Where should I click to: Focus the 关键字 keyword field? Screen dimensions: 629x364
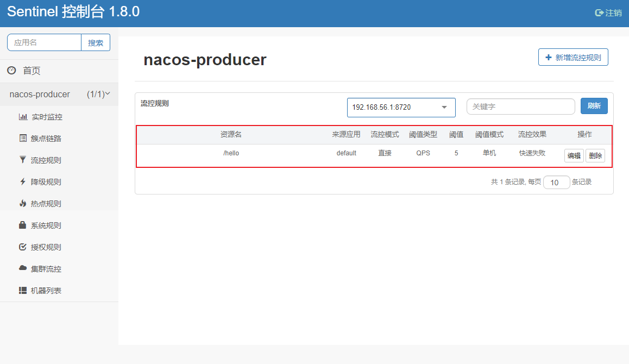click(x=521, y=106)
